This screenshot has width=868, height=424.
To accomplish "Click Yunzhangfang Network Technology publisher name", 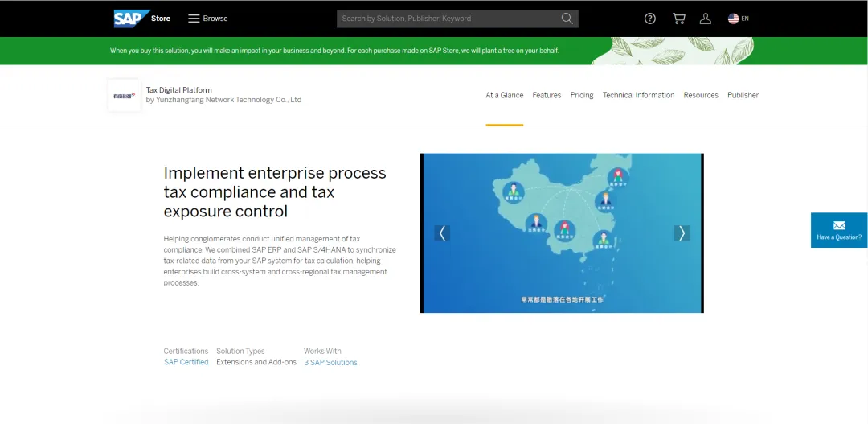I will pyautogui.click(x=228, y=100).
